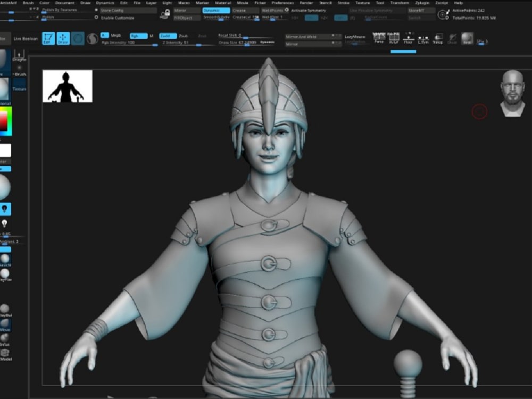The height and width of the screenshot is (399, 532).
Task: Click the Mirror And Weld button
Action: pyautogui.click(x=313, y=36)
